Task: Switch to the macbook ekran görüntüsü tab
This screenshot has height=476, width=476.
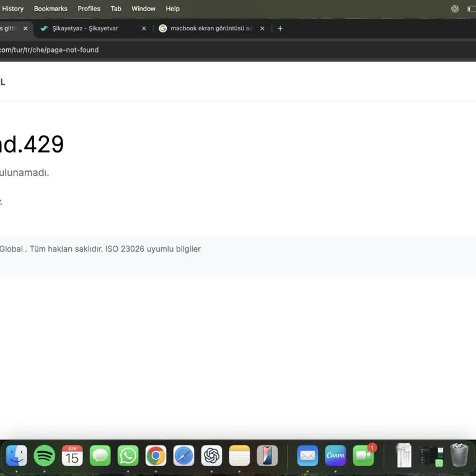Action: coord(211,29)
